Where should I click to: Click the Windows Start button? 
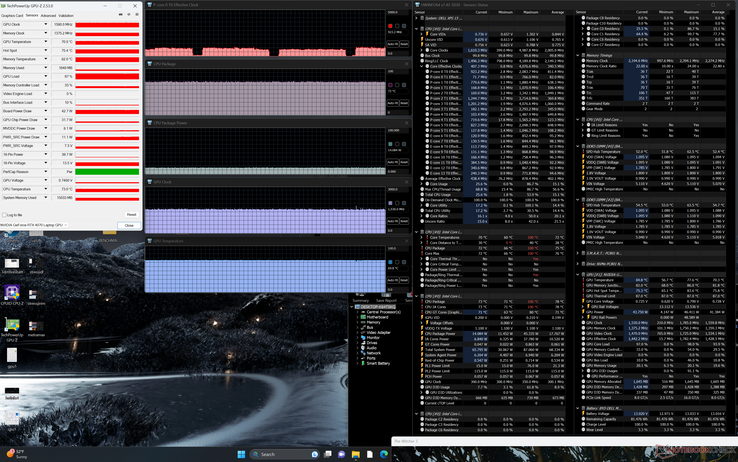point(241,454)
